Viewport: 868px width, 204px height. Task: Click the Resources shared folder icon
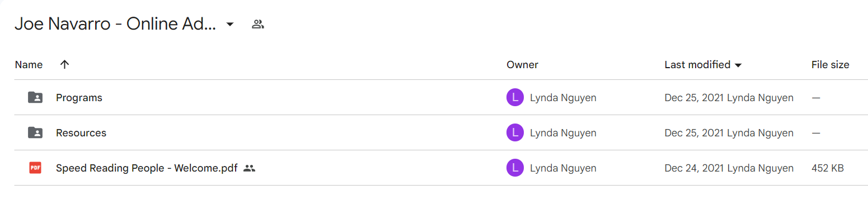pyautogui.click(x=35, y=133)
